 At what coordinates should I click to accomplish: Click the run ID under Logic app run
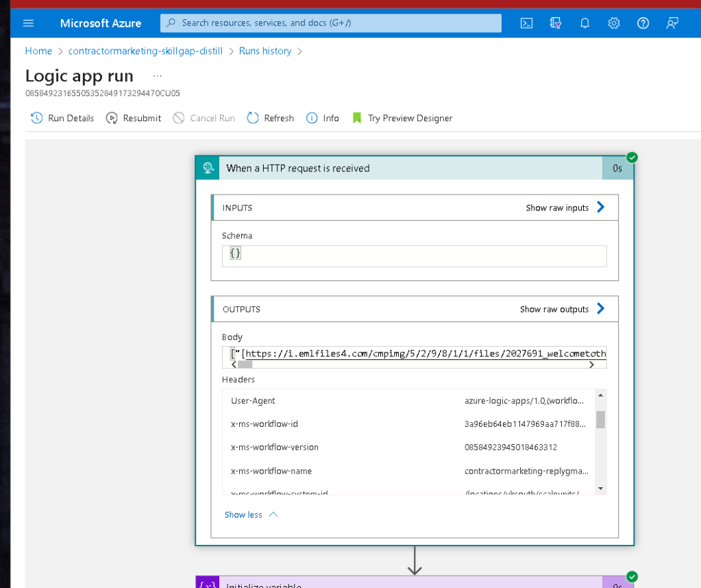102,93
